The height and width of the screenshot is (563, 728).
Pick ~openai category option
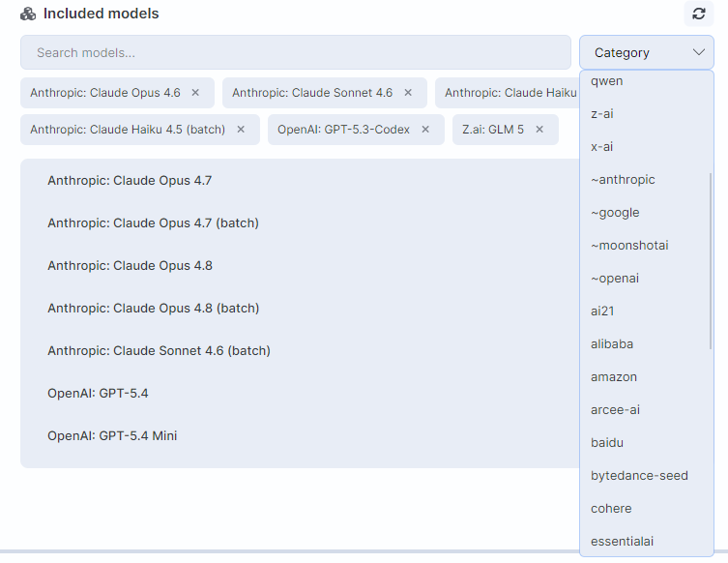coord(646,279)
